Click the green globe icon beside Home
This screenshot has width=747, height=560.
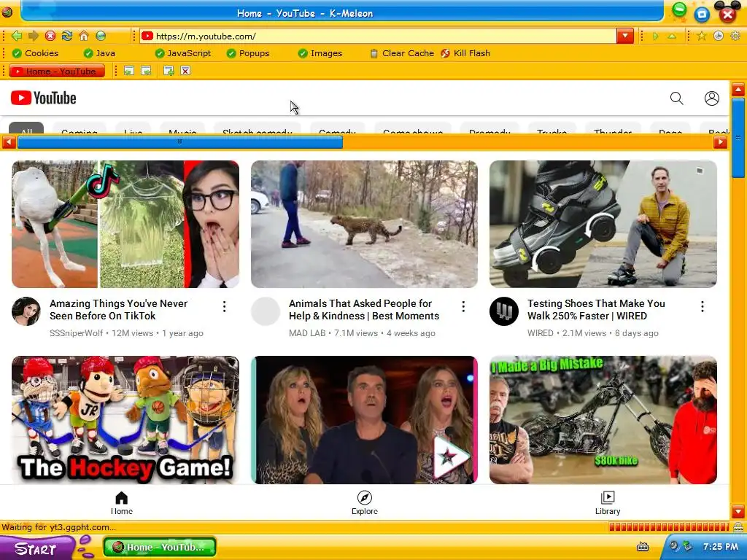tap(101, 36)
